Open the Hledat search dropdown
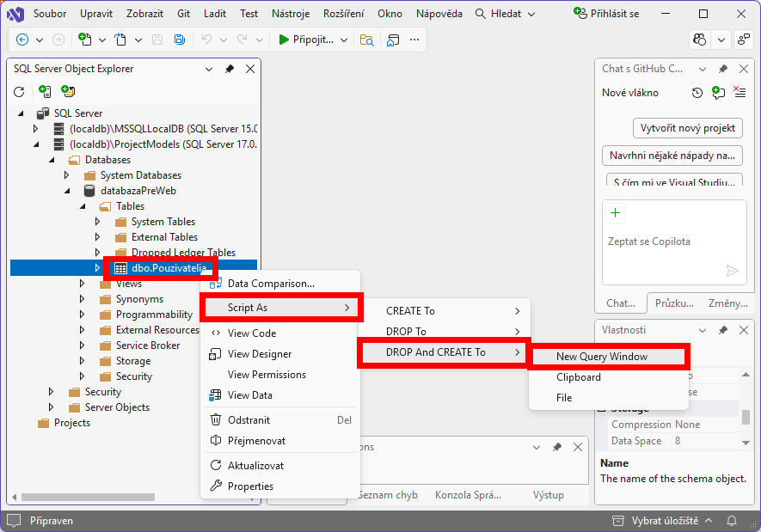 pos(531,14)
